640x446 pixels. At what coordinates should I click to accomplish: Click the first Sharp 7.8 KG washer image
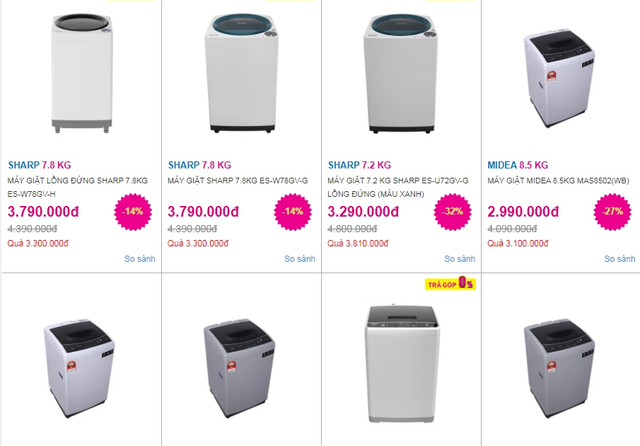click(80, 76)
